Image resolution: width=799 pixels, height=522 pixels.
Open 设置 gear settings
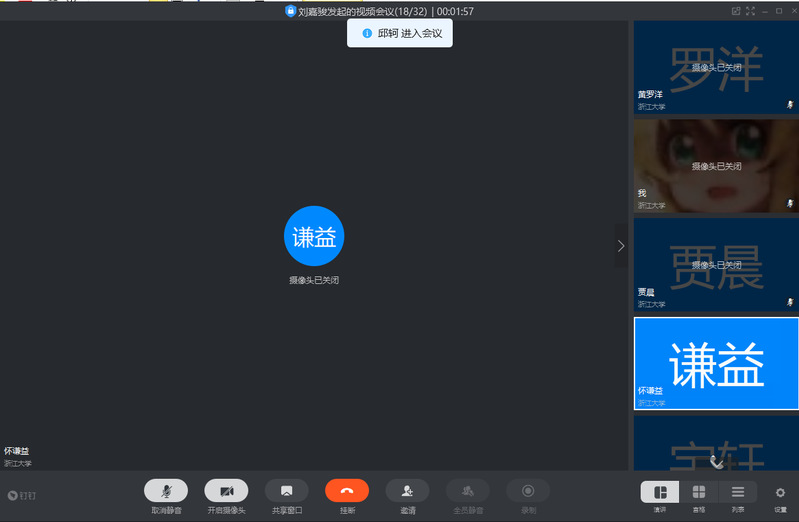click(x=780, y=492)
